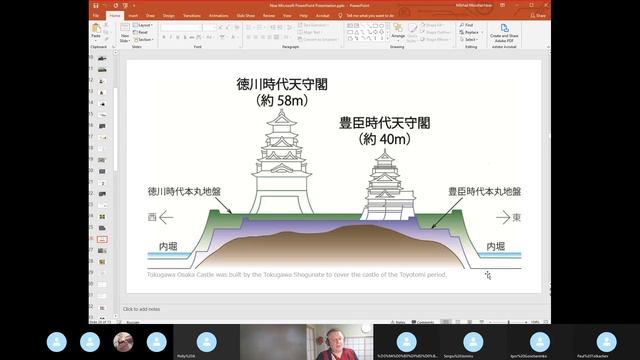640x360 pixels.
Task: Toggle text Shadow formatting
Action: tap(184, 38)
